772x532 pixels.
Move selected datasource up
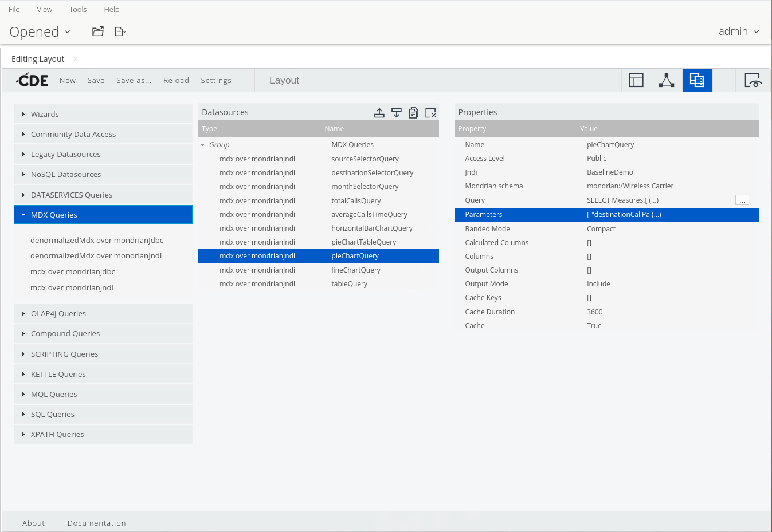point(379,113)
